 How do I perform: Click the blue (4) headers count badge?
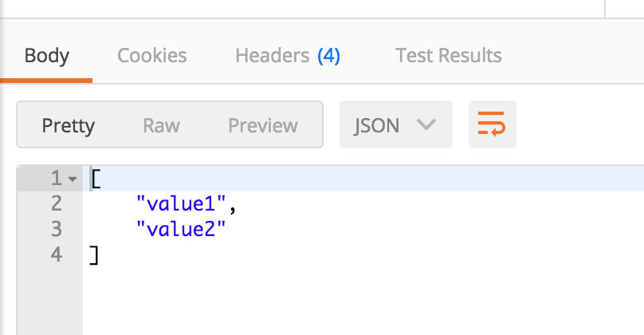pos(329,56)
